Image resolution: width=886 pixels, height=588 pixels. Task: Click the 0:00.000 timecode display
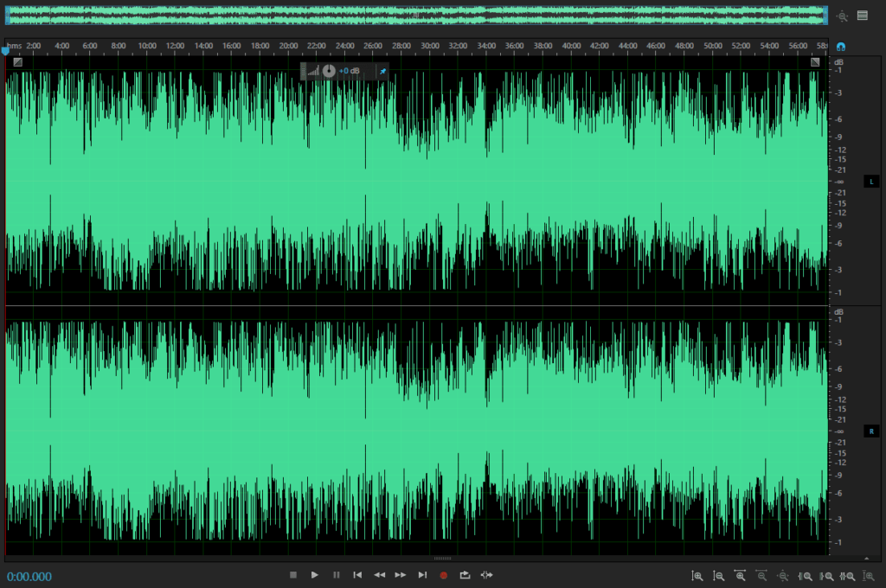29,577
